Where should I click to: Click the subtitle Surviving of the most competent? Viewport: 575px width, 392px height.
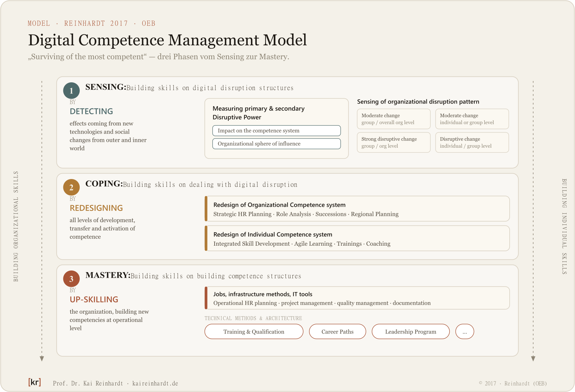pyautogui.click(x=158, y=57)
